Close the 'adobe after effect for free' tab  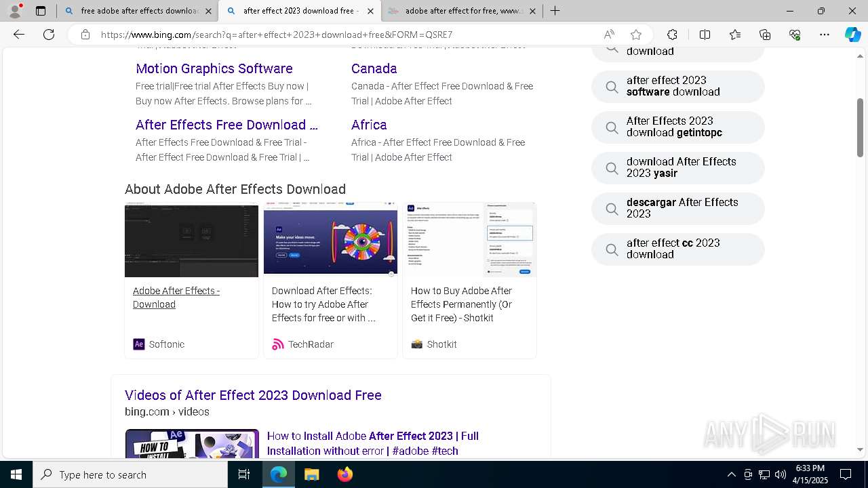532,11
